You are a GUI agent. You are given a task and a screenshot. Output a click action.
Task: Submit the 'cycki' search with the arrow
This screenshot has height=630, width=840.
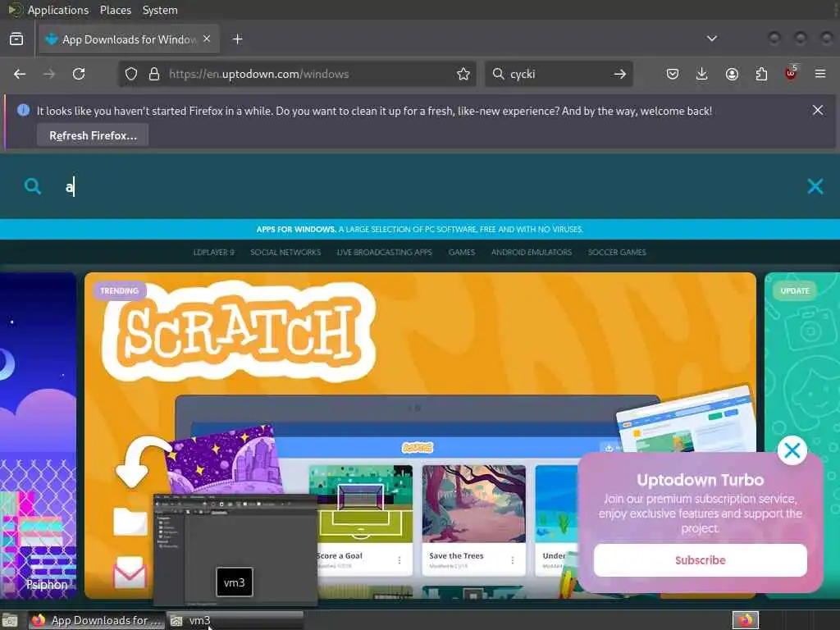[x=620, y=74]
